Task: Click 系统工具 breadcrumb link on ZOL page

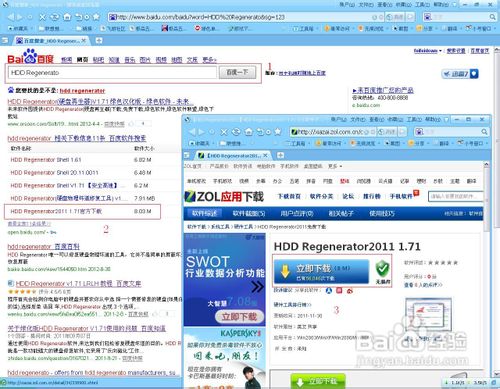Action: tap(220, 227)
